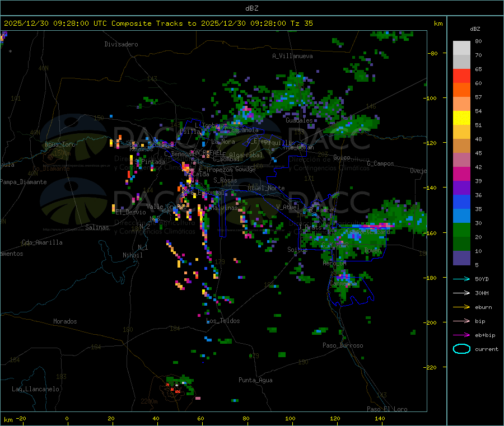This screenshot has width=504, height=426.
Task: Pick the magenta 42-39 dBZ swatch
Action: [461, 174]
